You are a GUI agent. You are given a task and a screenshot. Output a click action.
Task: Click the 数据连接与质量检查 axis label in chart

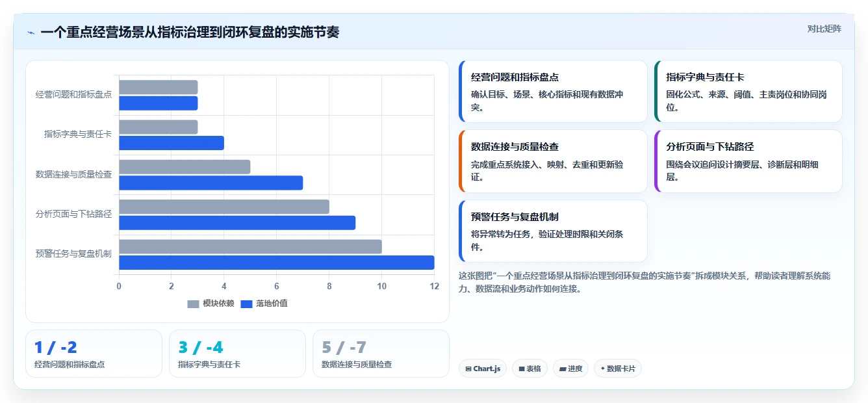[x=73, y=175]
